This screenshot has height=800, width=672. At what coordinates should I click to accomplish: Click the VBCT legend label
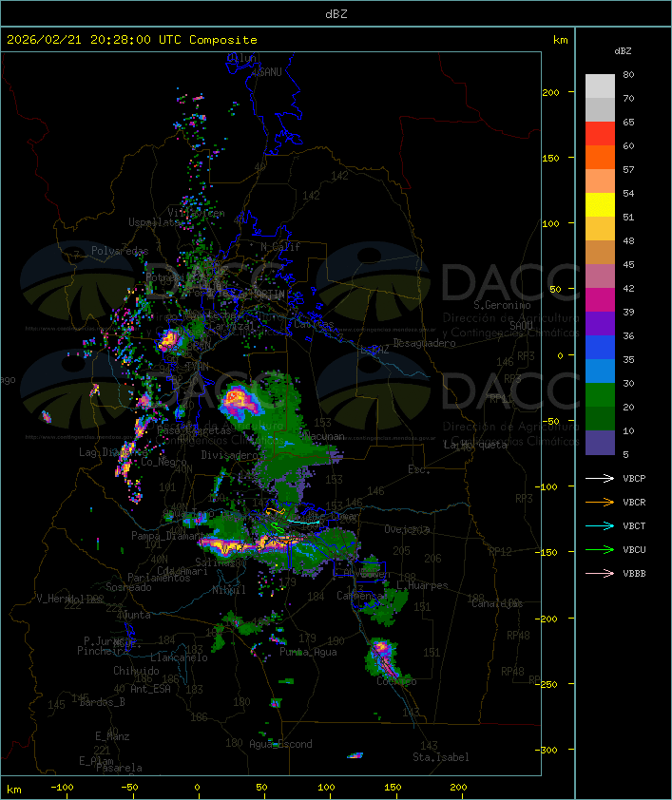click(634, 526)
